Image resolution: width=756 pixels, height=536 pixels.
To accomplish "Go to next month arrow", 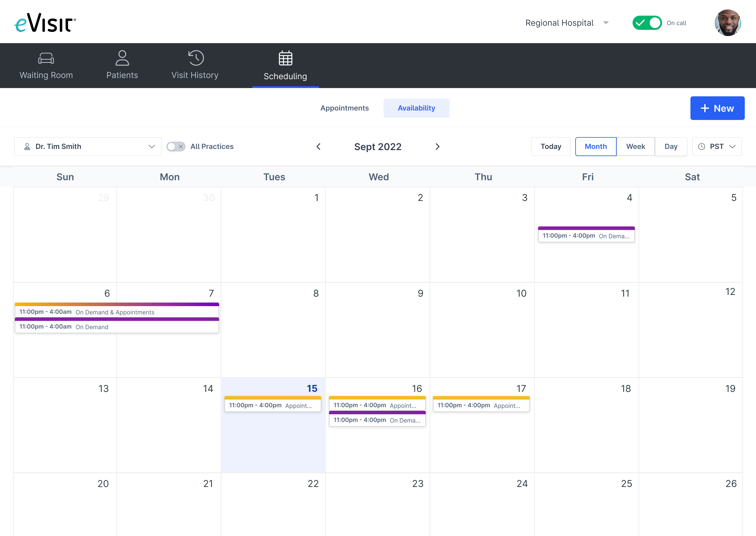I will (437, 147).
